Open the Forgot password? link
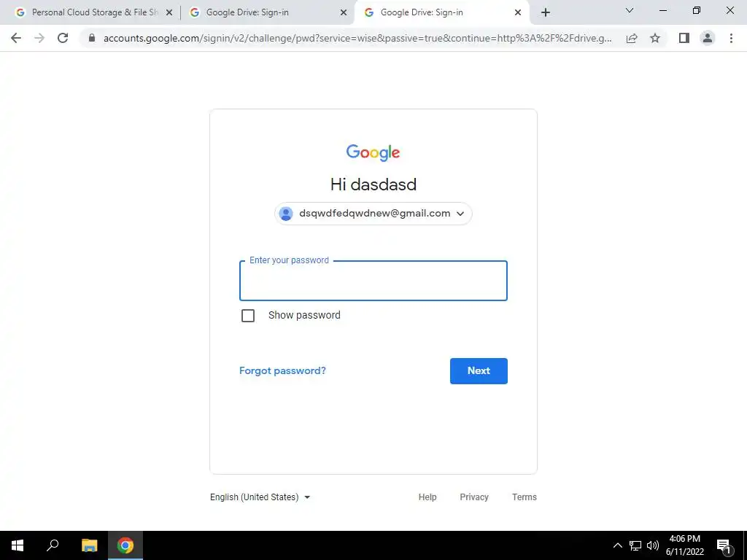The width and height of the screenshot is (747, 560). (x=282, y=371)
